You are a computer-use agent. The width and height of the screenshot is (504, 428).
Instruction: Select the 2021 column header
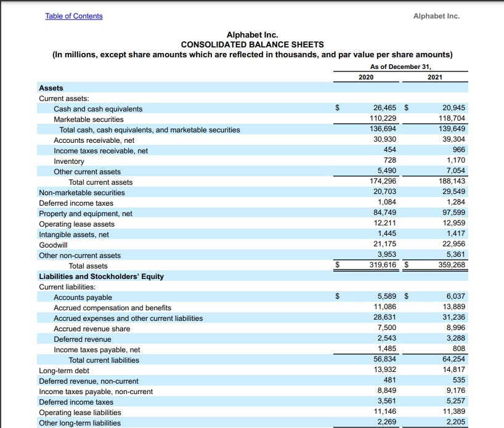(434, 77)
